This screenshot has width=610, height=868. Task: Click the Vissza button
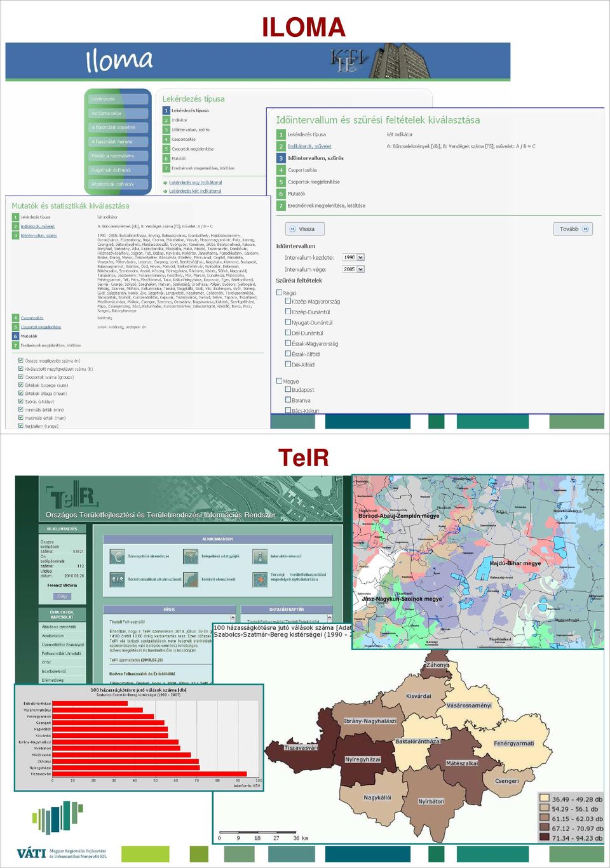(304, 229)
